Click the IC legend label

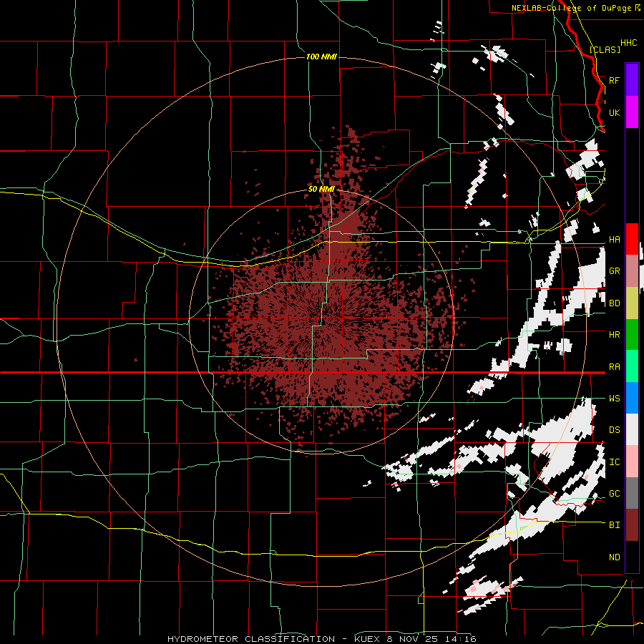(x=614, y=462)
